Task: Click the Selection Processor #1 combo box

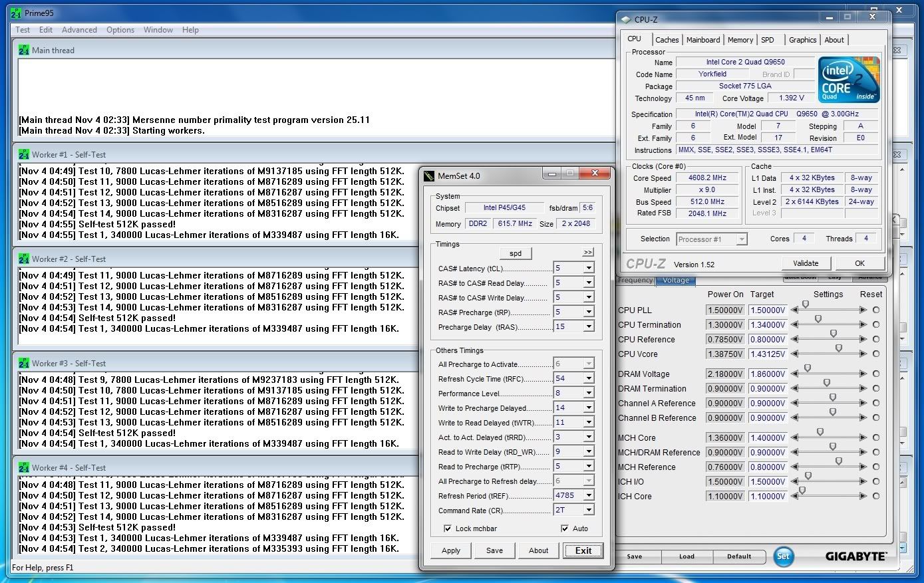Action: pyautogui.click(x=712, y=239)
